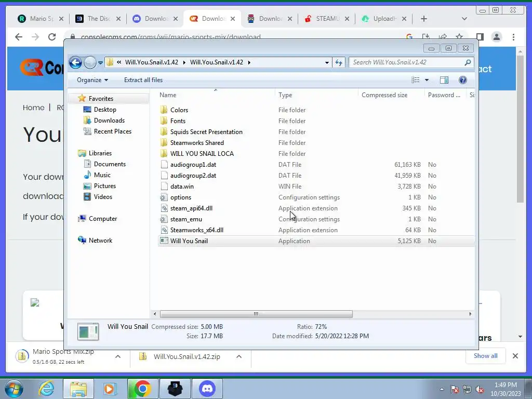The width and height of the screenshot is (532, 399).
Task: Open Music library
Action: pyautogui.click(x=102, y=175)
